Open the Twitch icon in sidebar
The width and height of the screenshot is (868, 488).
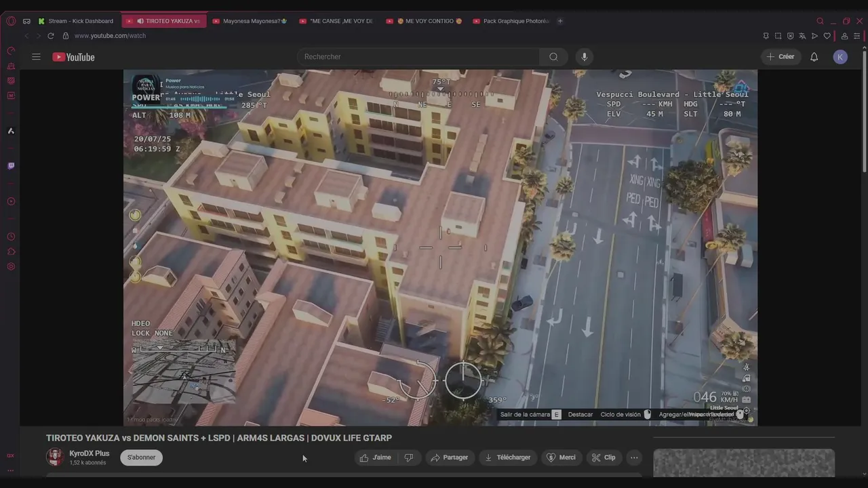pyautogui.click(x=11, y=166)
